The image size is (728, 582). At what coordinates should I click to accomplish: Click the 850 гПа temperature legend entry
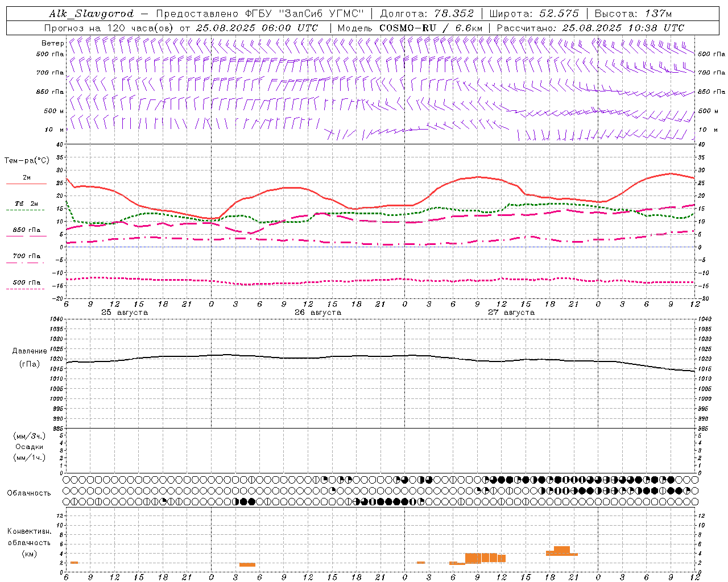(26, 230)
